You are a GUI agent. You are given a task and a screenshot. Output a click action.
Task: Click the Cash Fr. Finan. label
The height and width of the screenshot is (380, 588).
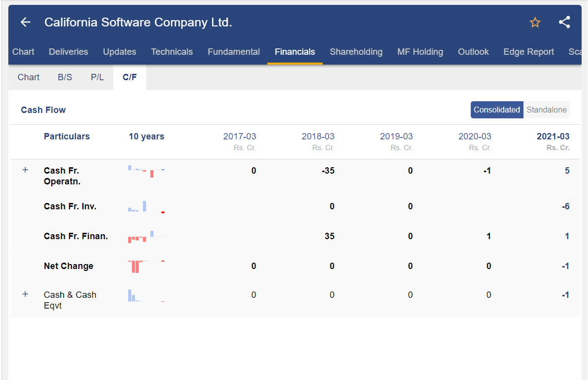[x=76, y=236]
